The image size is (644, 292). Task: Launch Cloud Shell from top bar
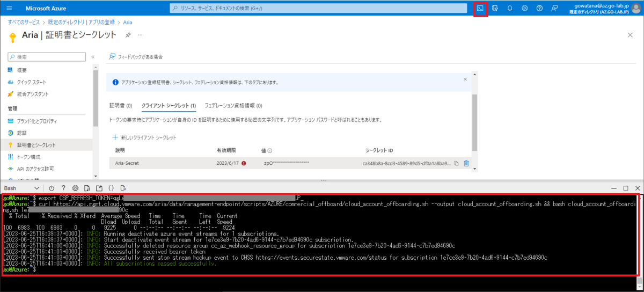[480, 8]
